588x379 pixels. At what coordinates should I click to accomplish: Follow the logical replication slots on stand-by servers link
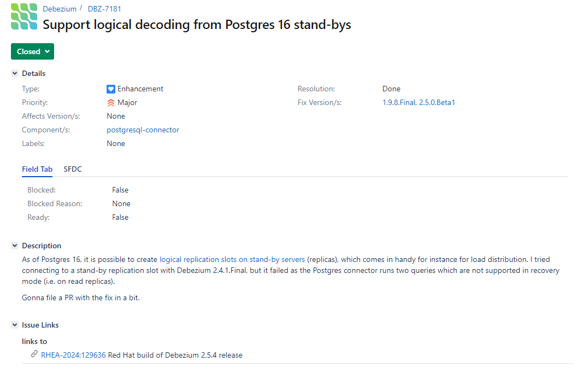pos(232,260)
